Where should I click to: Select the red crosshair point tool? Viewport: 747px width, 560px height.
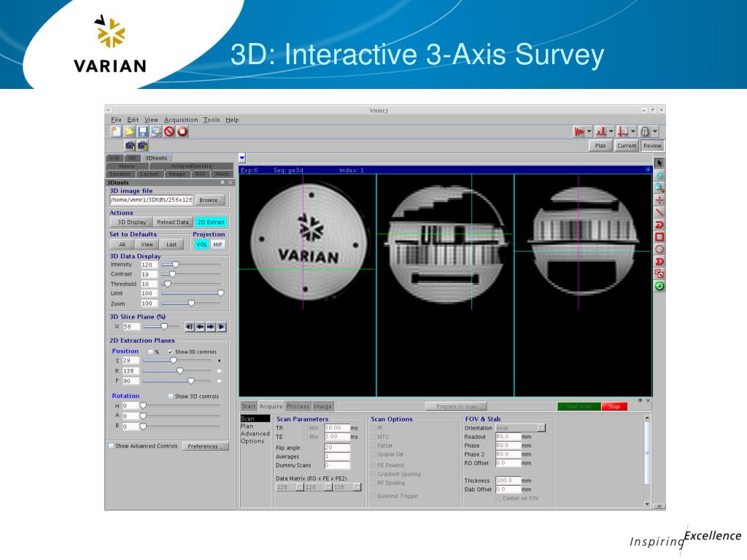point(659,201)
